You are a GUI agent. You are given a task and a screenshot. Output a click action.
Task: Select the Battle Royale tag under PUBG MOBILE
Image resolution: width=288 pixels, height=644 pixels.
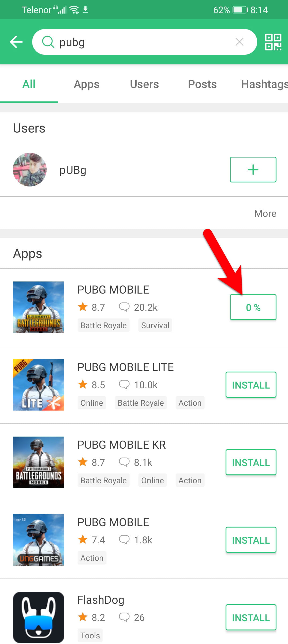(x=103, y=325)
